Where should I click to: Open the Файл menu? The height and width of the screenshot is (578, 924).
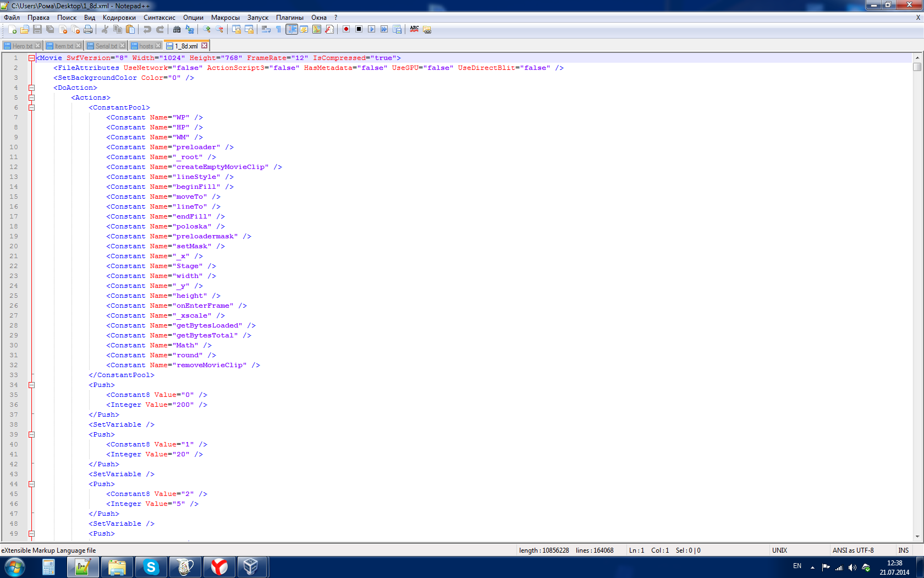point(12,18)
